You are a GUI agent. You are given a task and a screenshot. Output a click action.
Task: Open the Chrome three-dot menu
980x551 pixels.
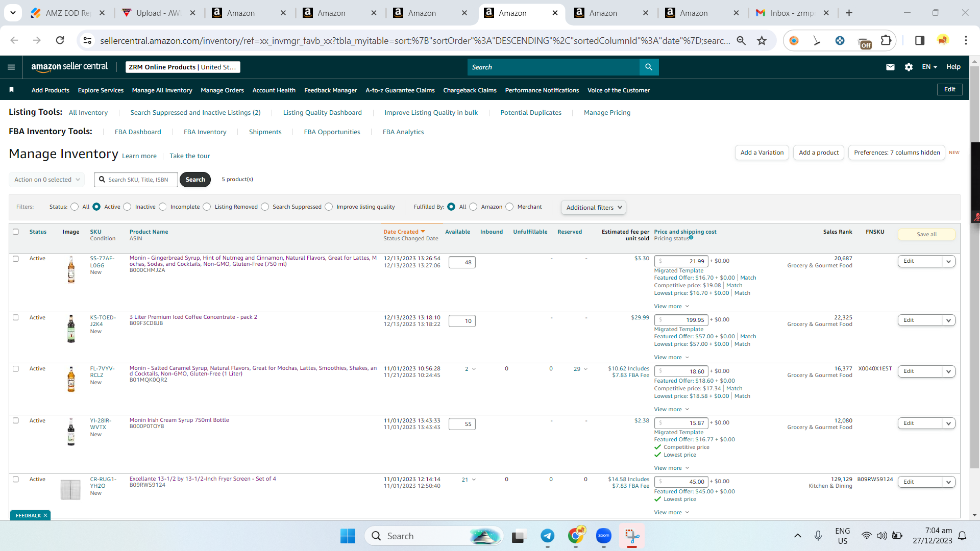tap(966, 40)
